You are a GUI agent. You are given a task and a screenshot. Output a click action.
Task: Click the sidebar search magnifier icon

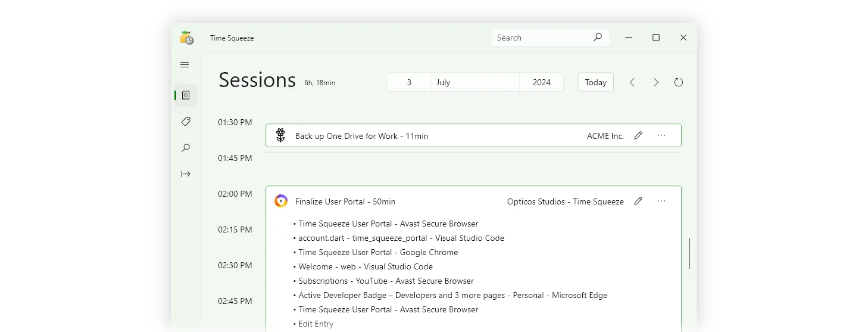[186, 148]
